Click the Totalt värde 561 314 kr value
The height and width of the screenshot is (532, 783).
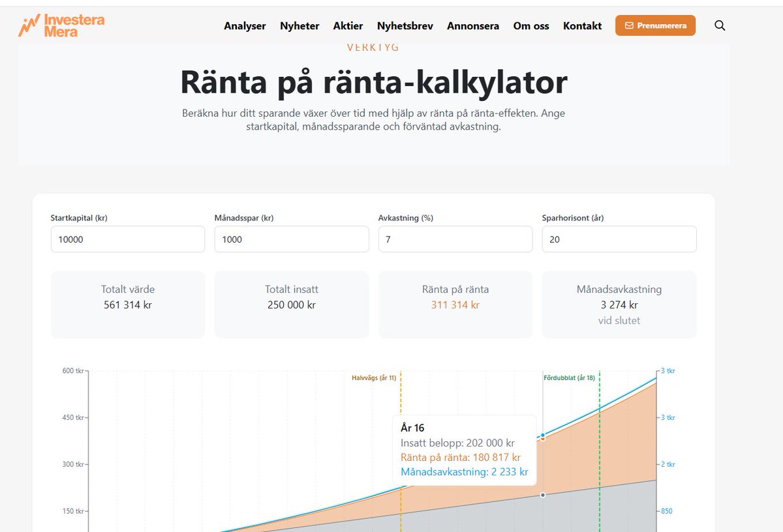coord(128,304)
